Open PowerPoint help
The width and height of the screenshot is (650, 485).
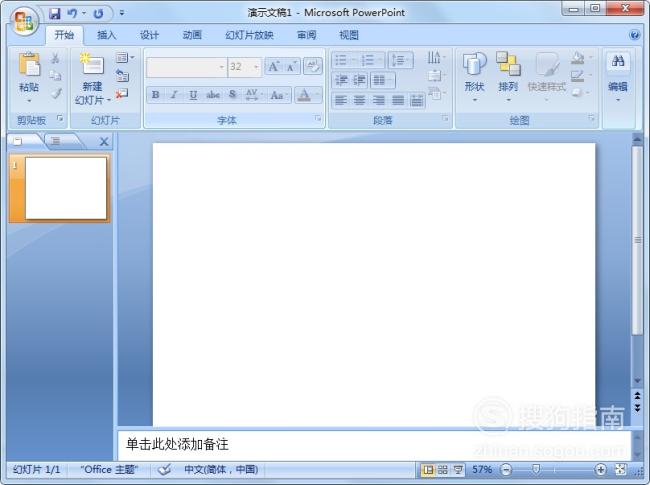click(x=634, y=35)
